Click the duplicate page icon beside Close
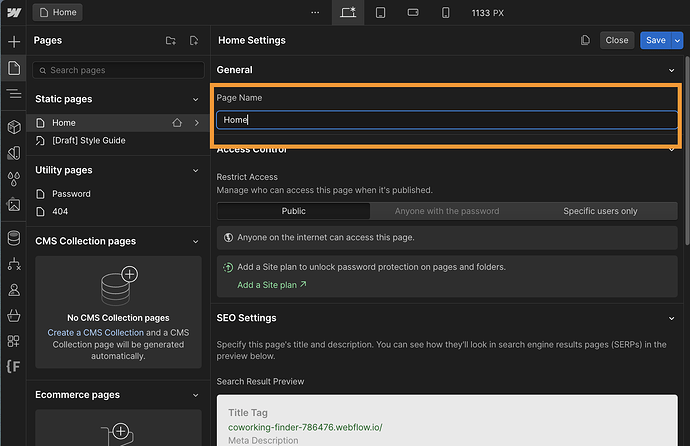The image size is (690, 446). (x=585, y=41)
